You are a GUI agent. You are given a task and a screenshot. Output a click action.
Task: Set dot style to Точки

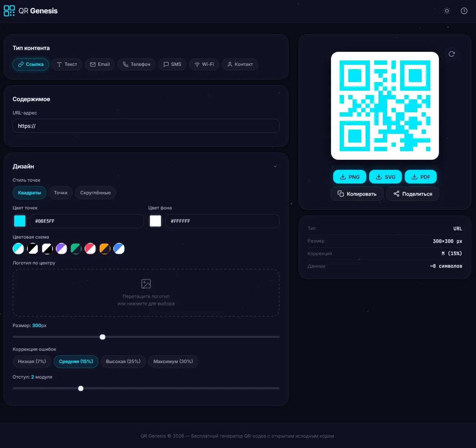61,193
